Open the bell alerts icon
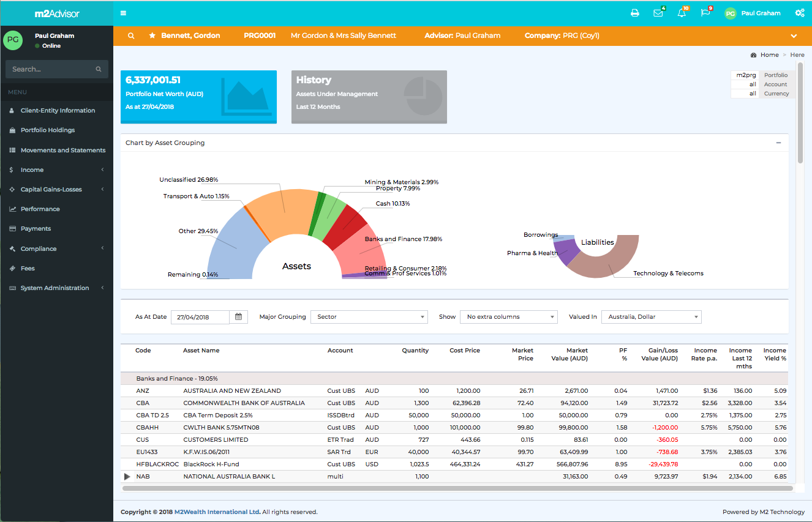Viewport: 812px width, 522px height. click(682, 13)
